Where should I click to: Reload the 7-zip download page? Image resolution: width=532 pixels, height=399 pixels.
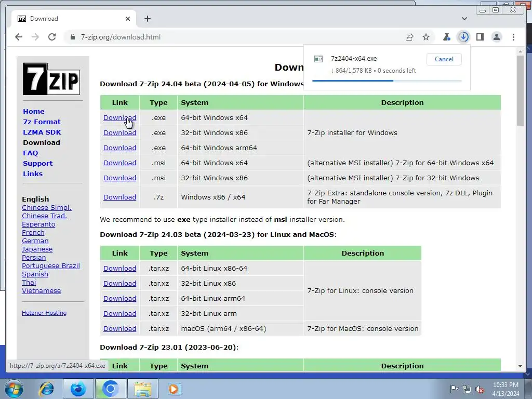click(x=52, y=37)
